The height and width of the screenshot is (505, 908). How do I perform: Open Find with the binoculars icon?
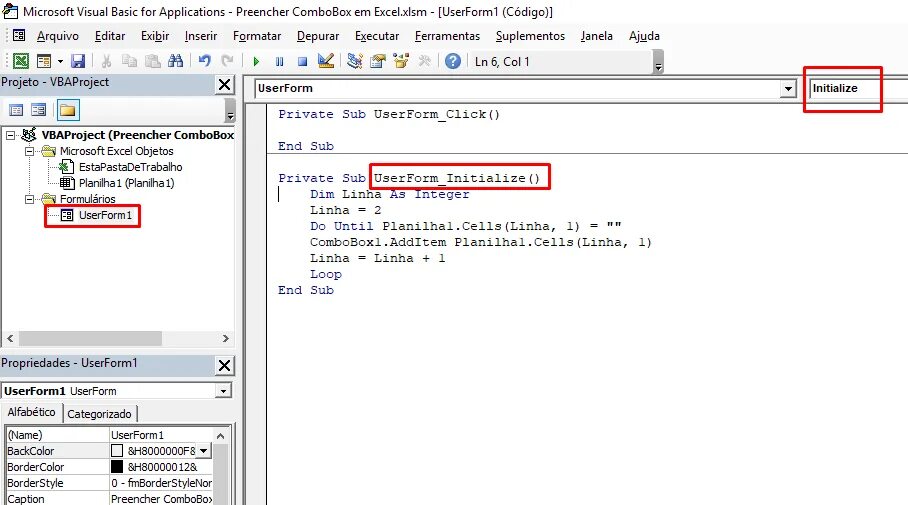point(175,61)
